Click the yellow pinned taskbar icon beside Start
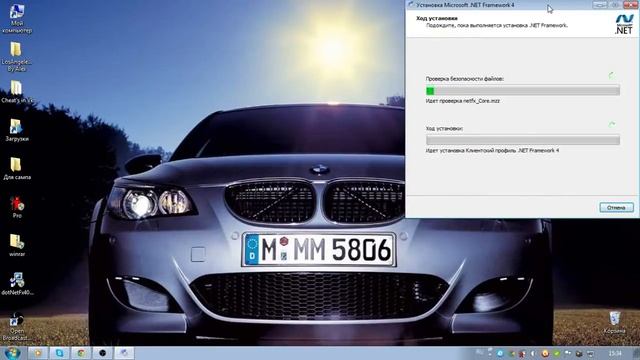Image resolution: width=640 pixels, height=360 pixels. 38,353
